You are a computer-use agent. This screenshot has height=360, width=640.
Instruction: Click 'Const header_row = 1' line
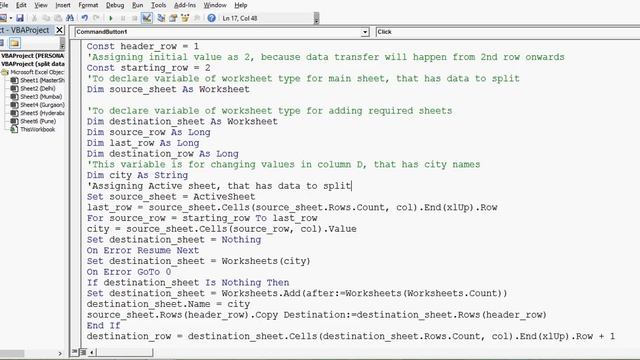(x=142, y=46)
